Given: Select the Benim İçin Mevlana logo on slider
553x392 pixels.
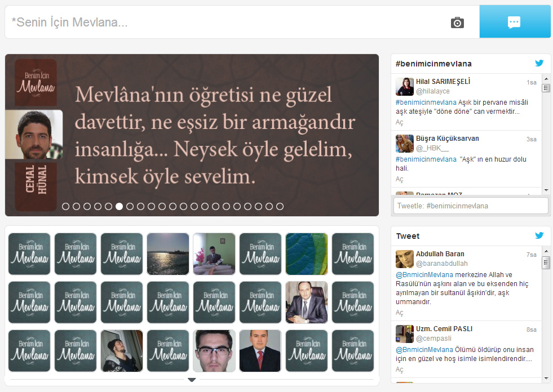Looking at the screenshot, I should (36, 82).
